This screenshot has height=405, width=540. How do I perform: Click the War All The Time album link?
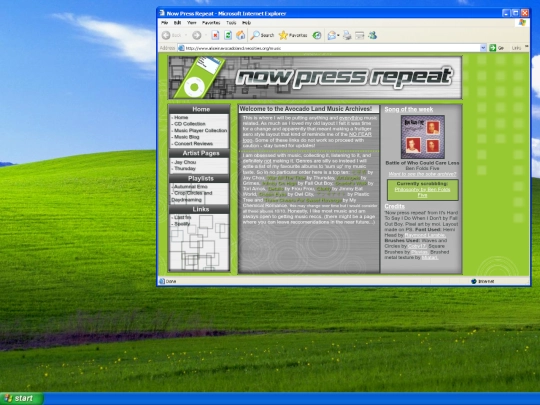click(x=286, y=178)
